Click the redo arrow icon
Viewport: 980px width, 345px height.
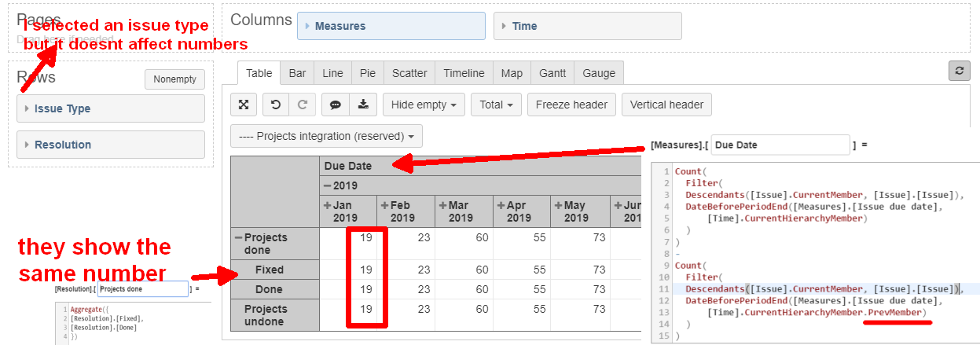[302, 105]
